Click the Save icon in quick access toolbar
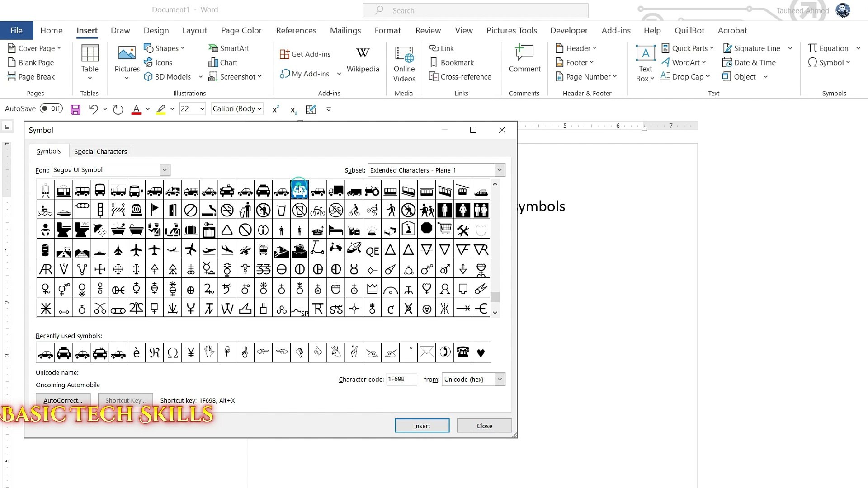The width and height of the screenshot is (868, 488). coord(75,109)
